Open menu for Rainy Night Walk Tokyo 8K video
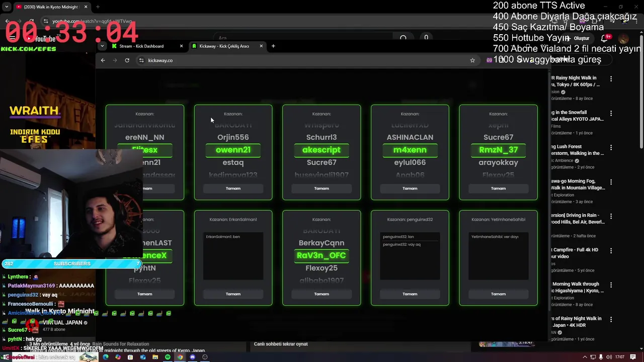 [x=611, y=79]
